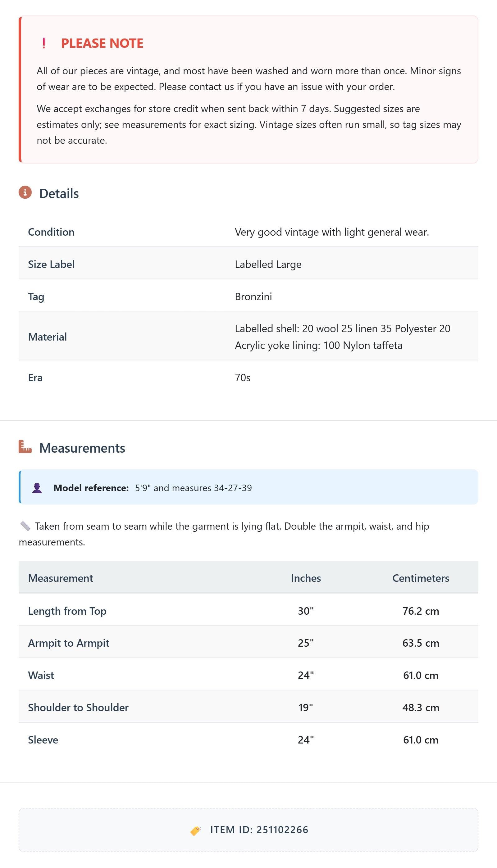This screenshot has height=868, width=497.
Task: Click the small grey ruler emoji
Action: coord(25,526)
